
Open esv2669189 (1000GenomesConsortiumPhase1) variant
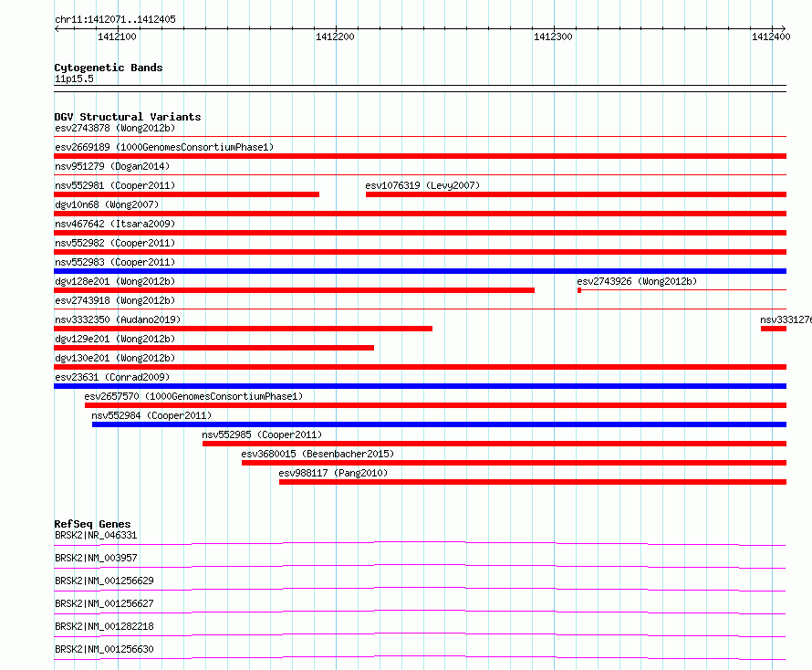click(x=164, y=147)
